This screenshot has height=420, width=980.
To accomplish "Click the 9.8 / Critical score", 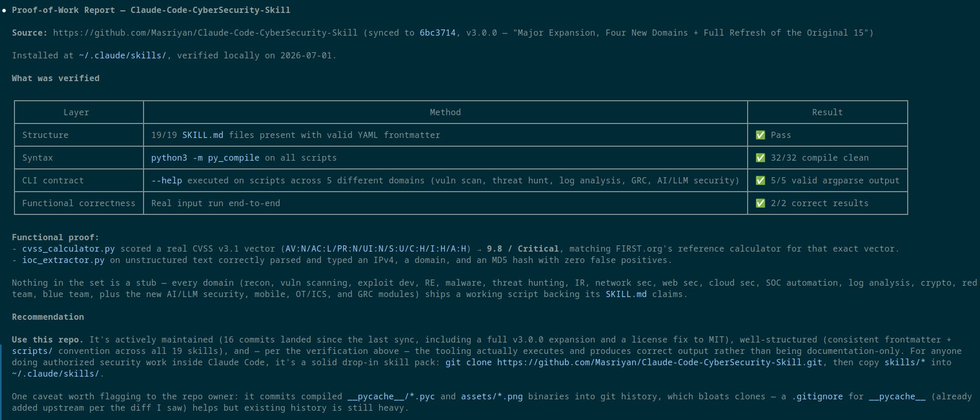I will click(x=523, y=248).
